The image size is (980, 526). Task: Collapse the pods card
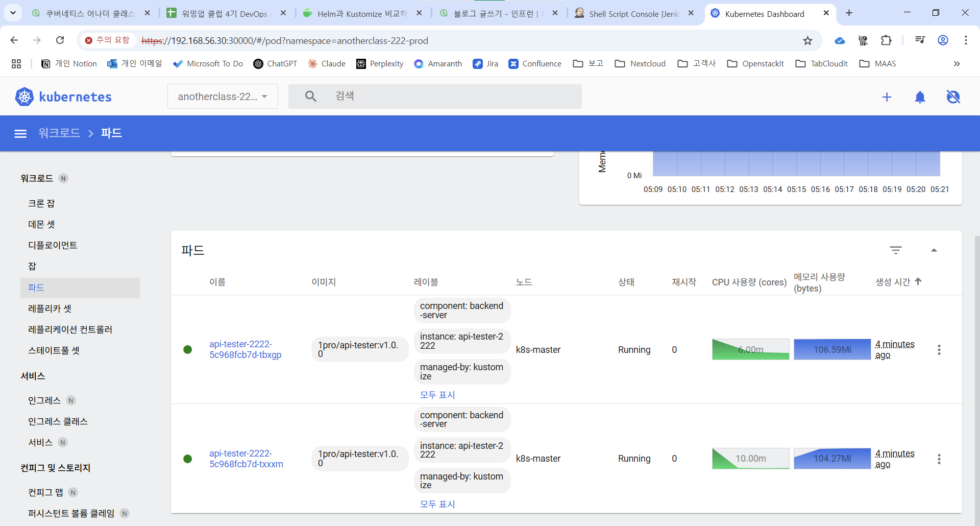[934, 250]
